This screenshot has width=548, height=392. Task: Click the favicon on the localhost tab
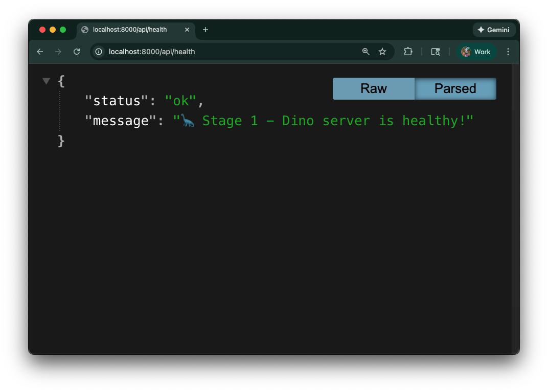click(x=84, y=30)
